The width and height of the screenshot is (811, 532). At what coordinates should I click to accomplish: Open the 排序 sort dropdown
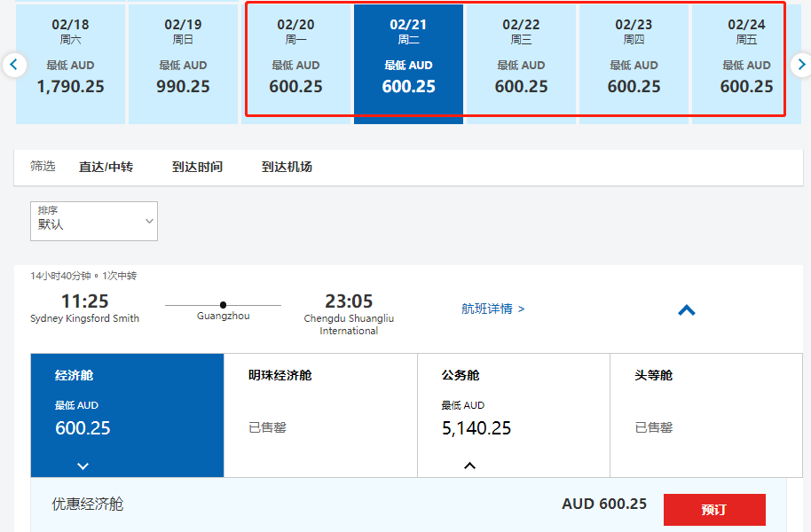pyautogui.click(x=94, y=221)
